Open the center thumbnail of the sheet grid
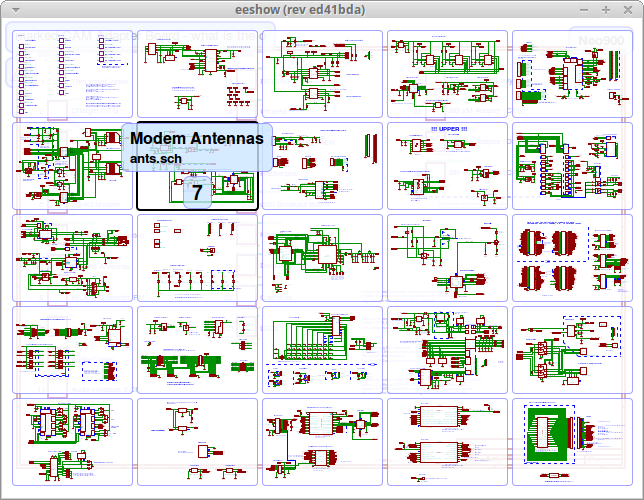This screenshot has width=644, height=500. point(322,258)
